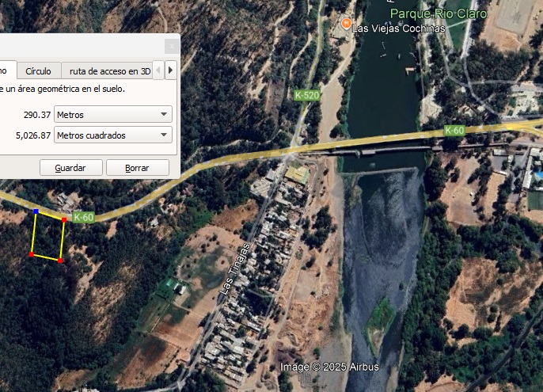This screenshot has height=392, width=543.
Task: Select the blue polygon vertex marker
Action: click(36, 211)
